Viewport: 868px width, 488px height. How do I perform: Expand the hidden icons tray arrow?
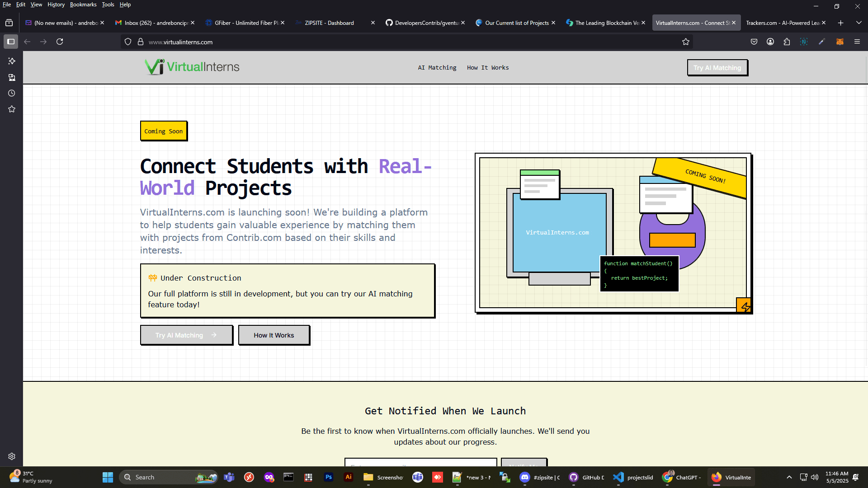[789, 477]
